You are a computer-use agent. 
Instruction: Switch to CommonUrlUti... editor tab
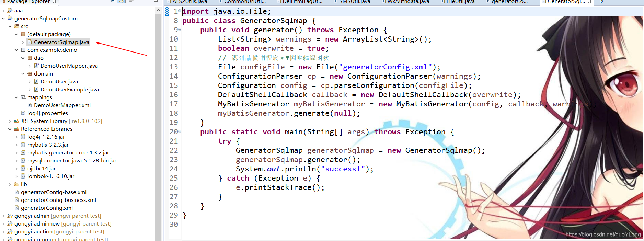[245, 2]
